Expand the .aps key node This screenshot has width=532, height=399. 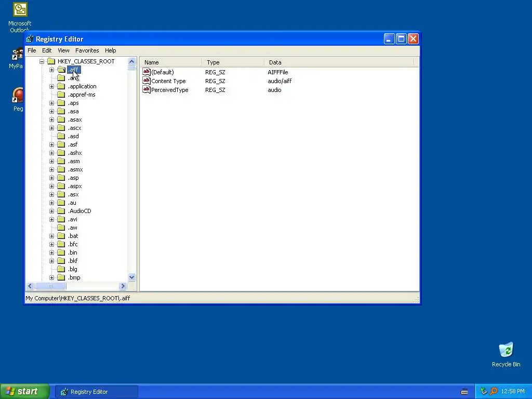(x=51, y=103)
